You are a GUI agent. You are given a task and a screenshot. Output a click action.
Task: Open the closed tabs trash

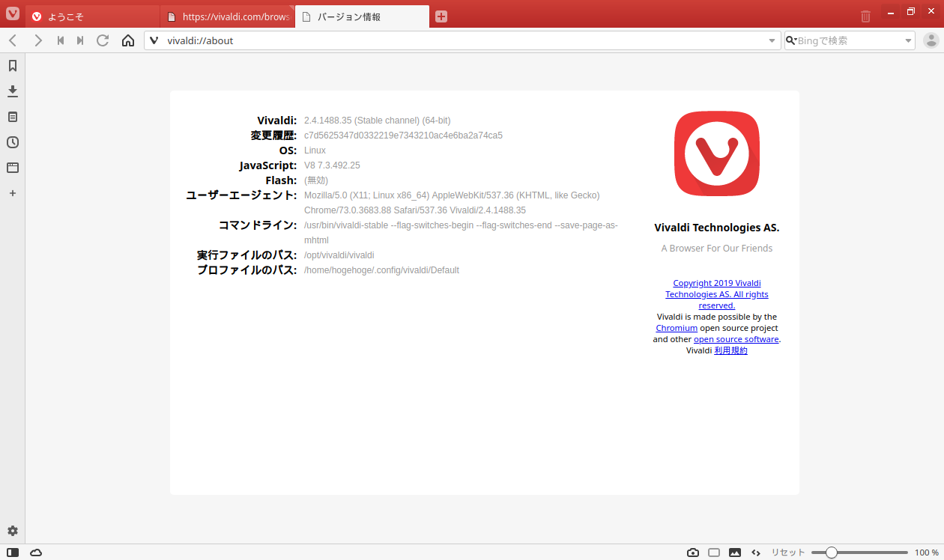point(865,16)
